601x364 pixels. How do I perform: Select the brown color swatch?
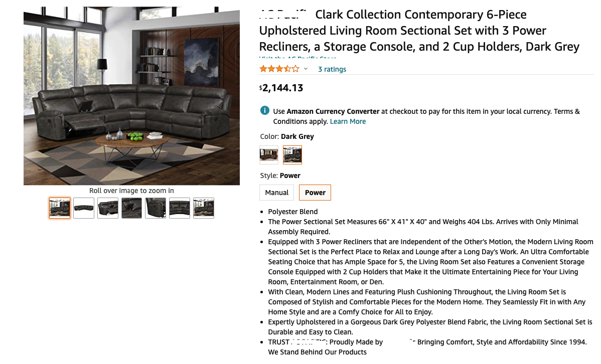coord(269,155)
